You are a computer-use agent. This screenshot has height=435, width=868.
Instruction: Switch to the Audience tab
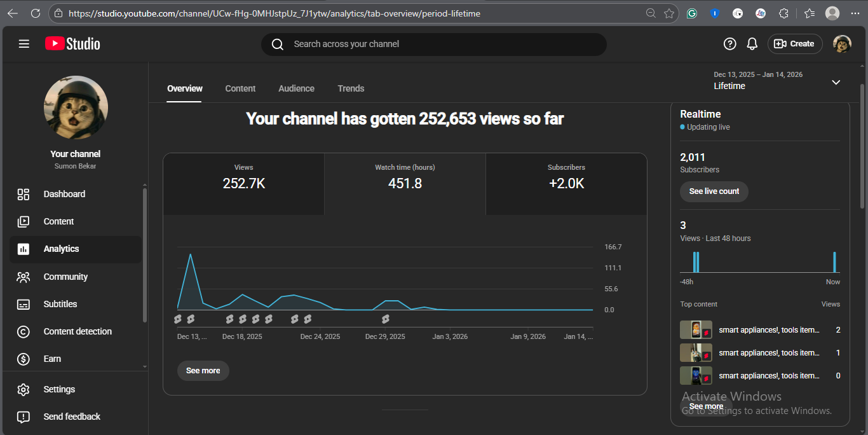click(x=296, y=88)
